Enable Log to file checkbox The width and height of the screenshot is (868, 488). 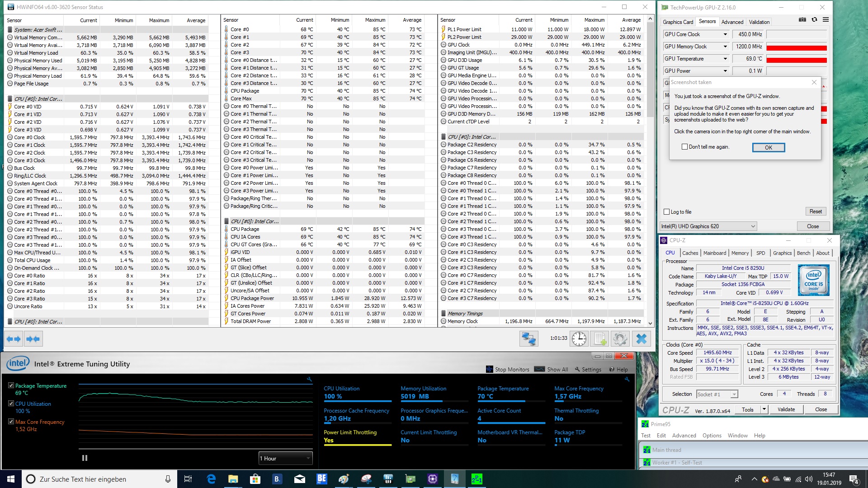(666, 212)
